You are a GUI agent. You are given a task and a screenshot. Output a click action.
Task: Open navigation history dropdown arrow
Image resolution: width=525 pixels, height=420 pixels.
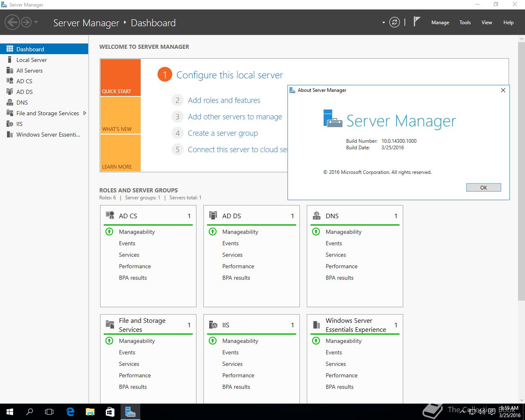[x=36, y=22]
